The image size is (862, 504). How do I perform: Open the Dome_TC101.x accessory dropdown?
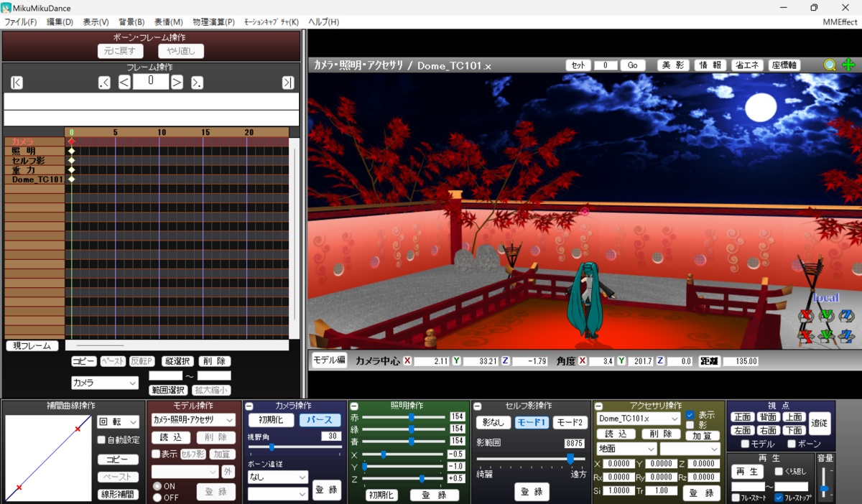[x=639, y=419]
